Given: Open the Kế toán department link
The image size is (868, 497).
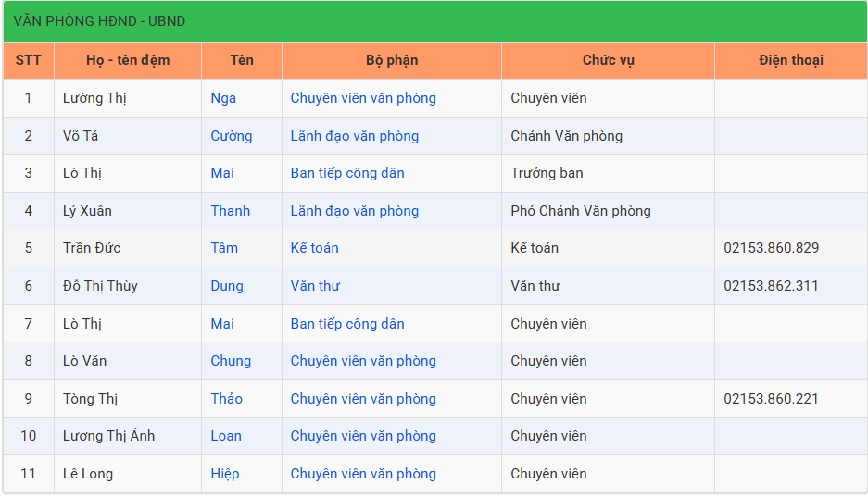Looking at the screenshot, I should 314,248.
